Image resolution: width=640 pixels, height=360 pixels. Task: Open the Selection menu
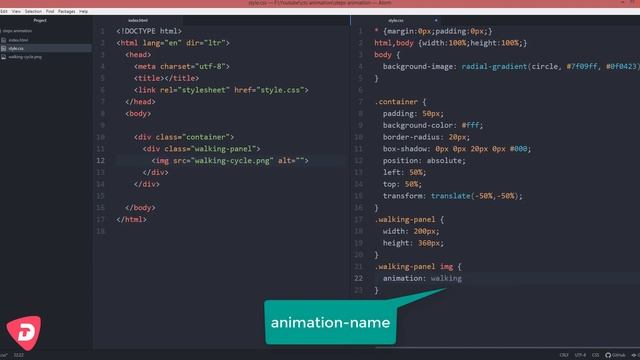(x=33, y=11)
